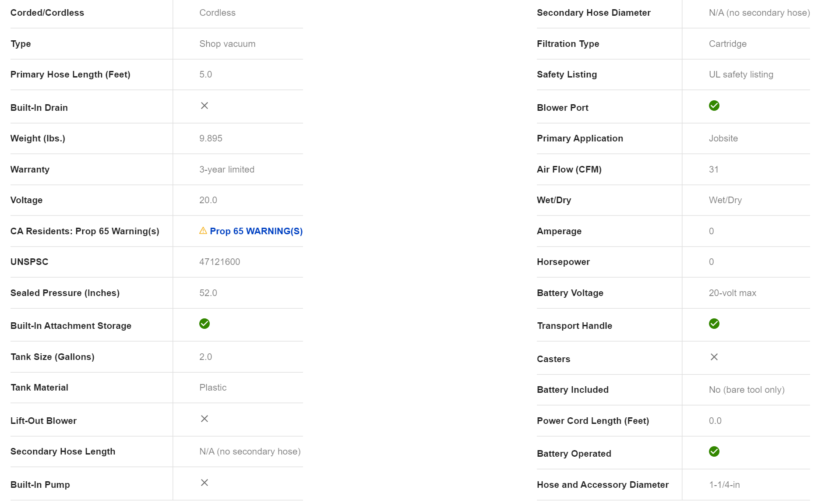Click the '20-volt max' battery voltage value
The image size is (825, 504).
coord(732,293)
